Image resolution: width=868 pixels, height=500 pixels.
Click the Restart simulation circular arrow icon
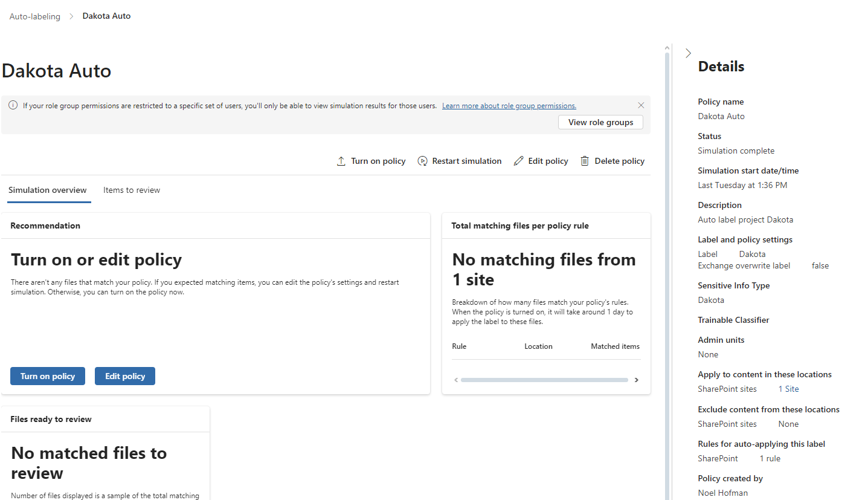[x=423, y=161]
